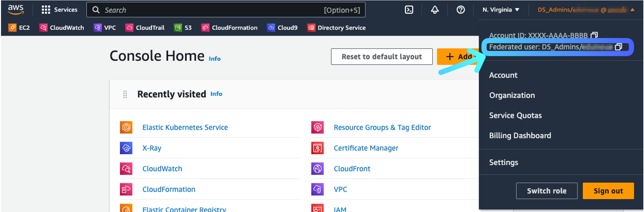Click the CloudFront service icon

317,169
